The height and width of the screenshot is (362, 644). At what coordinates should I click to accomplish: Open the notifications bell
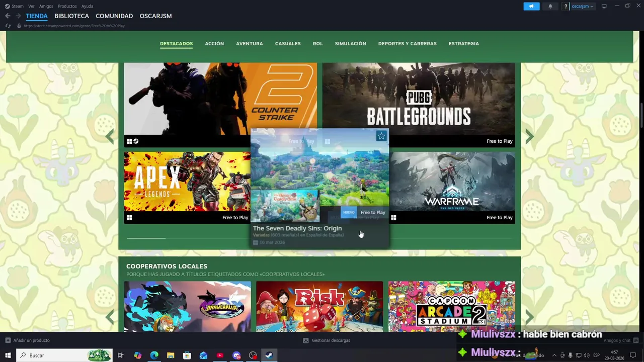point(550,6)
